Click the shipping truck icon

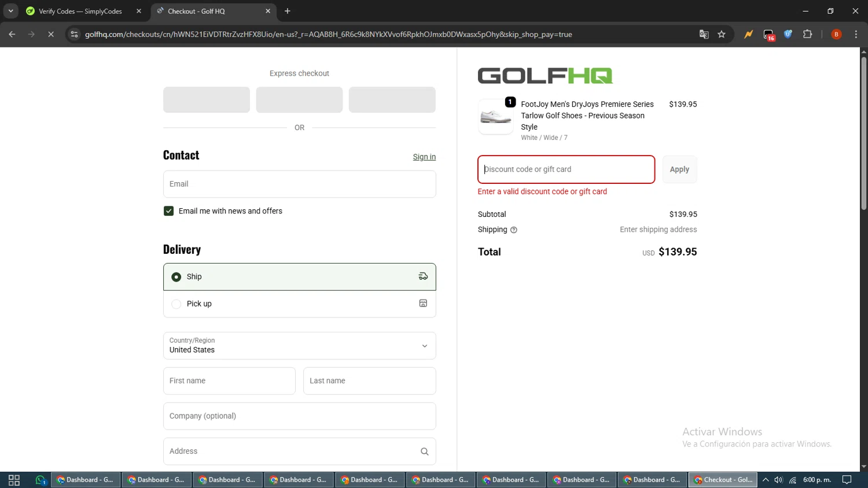click(x=423, y=276)
